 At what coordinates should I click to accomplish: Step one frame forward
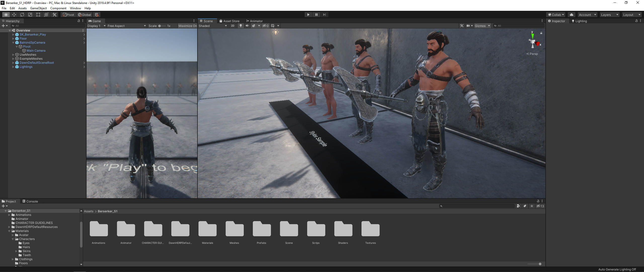coord(325,15)
